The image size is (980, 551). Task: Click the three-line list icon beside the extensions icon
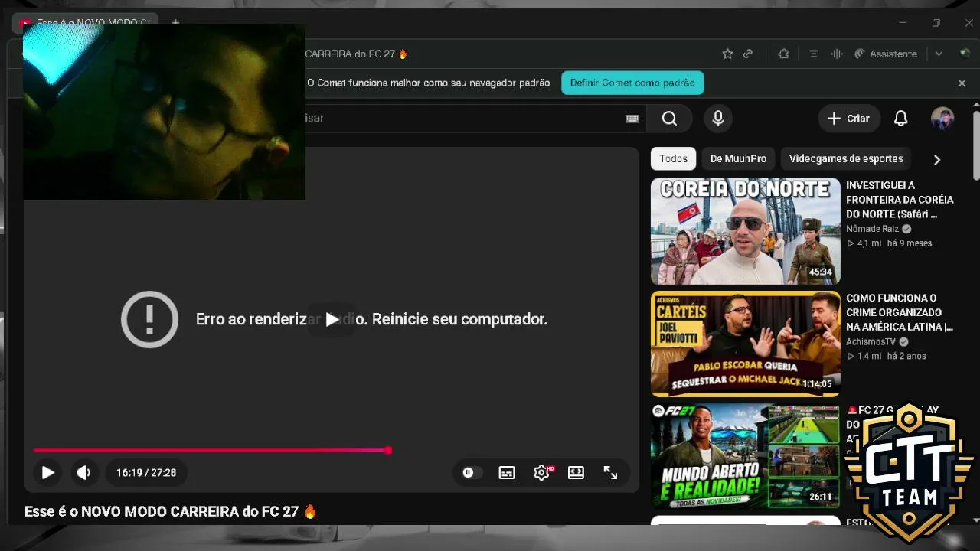[x=814, y=54]
